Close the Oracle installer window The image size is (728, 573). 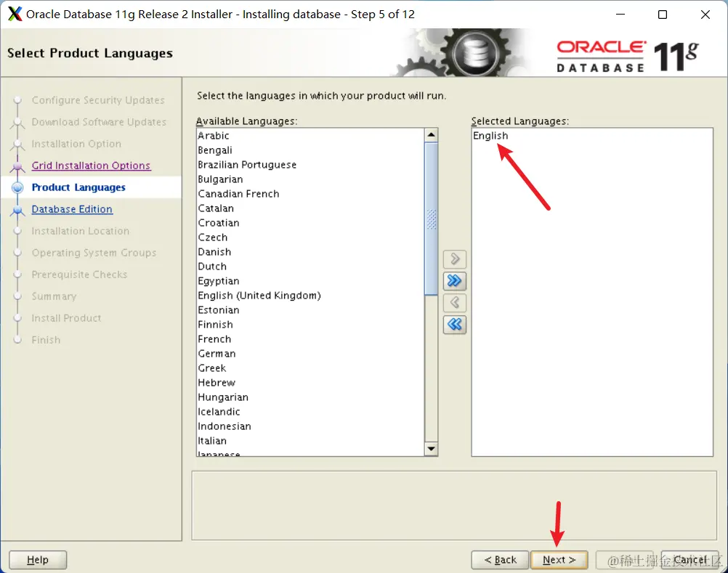point(705,15)
